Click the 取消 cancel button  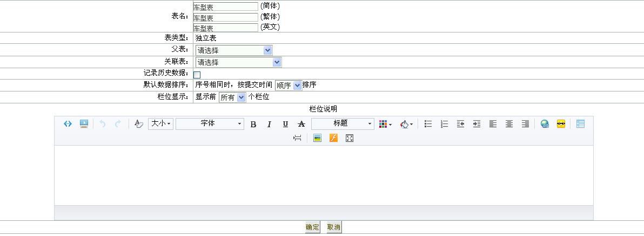point(334,227)
